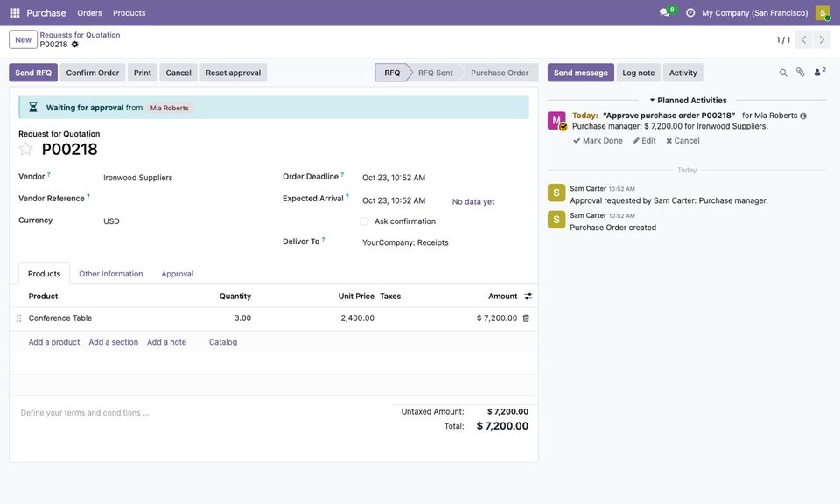This screenshot has width=840, height=504.
Task: Open the activities clock icon
Action: coord(690,13)
